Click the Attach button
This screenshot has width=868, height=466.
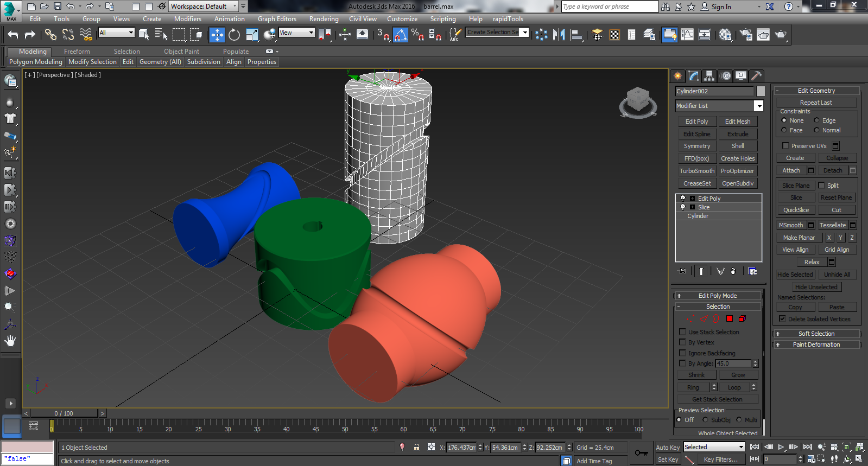click(x=791, y=170)
